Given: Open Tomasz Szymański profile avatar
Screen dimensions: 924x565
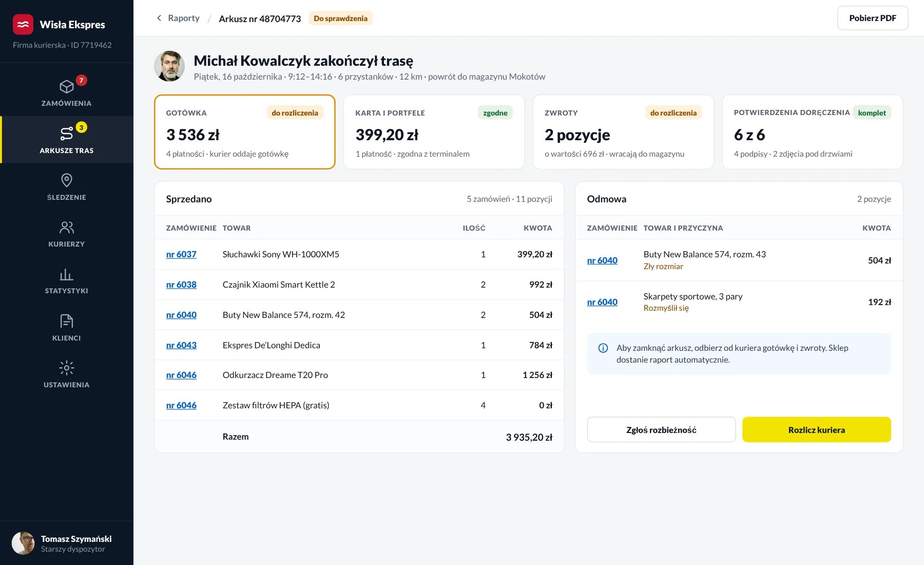Looking at the screenshot, I should (x=23, y=543).
